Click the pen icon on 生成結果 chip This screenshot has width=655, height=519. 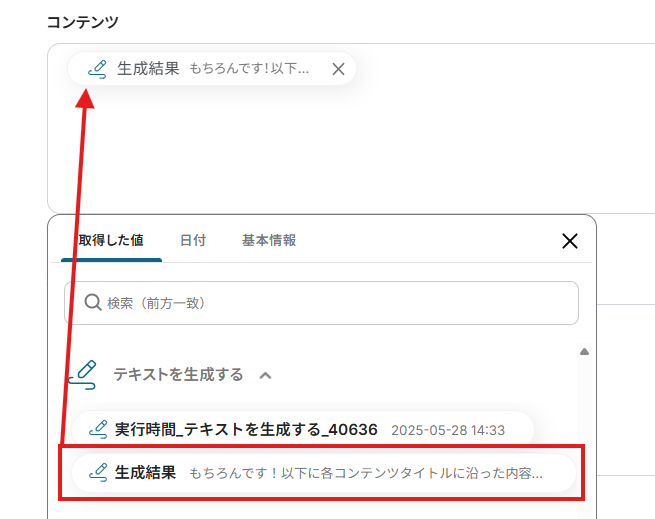pyautogui.click(x=97, y=69)
